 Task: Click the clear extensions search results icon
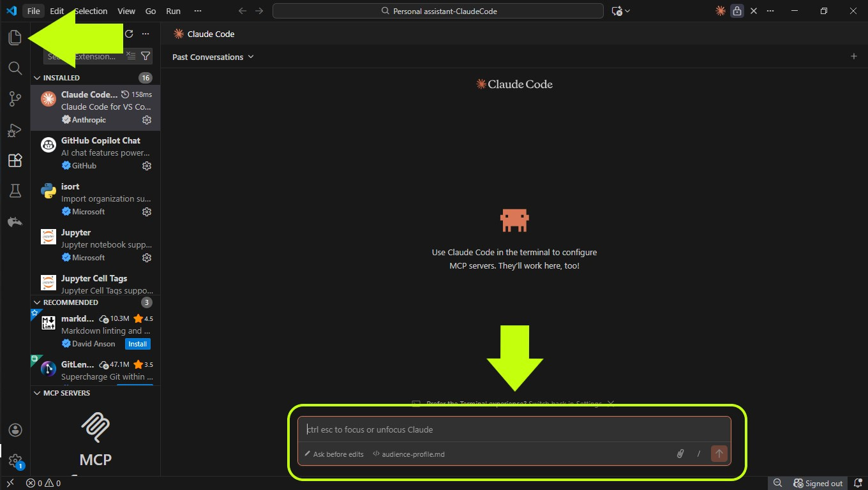(x=130, y=56)
